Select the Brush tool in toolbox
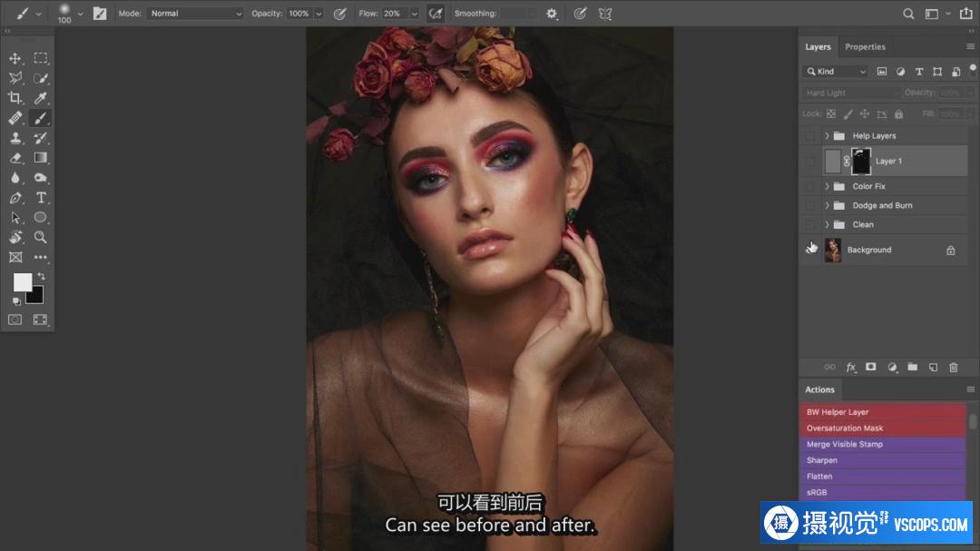 tap(41, 118)
